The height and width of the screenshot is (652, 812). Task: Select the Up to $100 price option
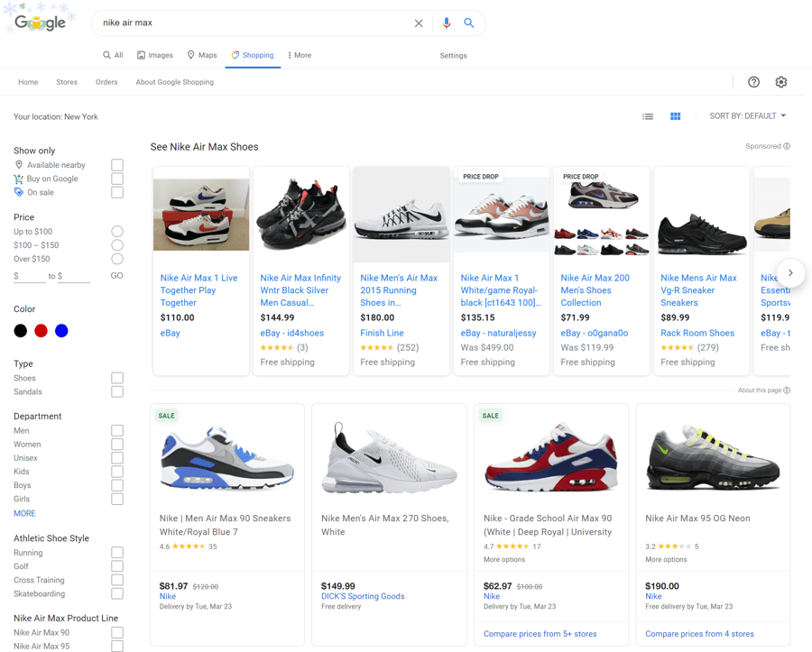pyautogui.click(x=117, y=231)
